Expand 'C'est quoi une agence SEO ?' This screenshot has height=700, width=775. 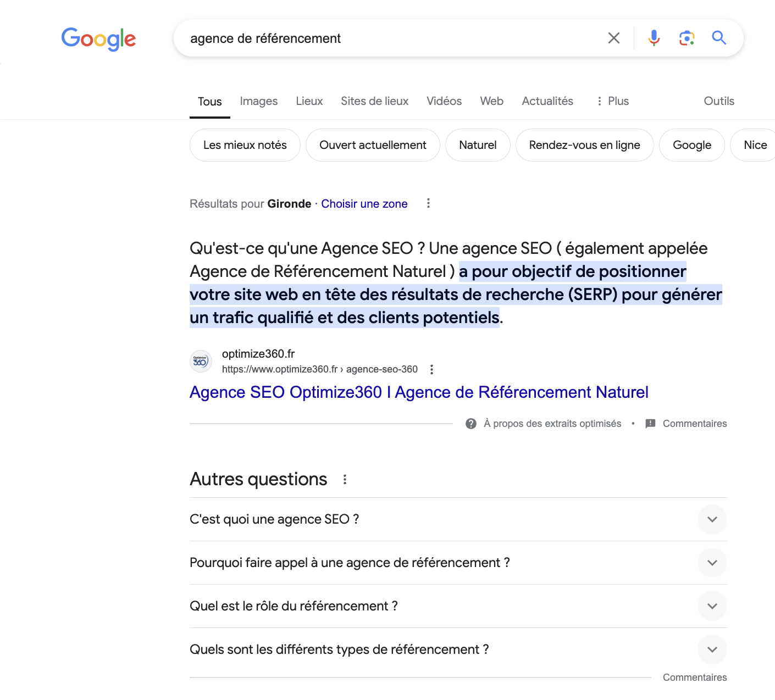[x=712, y=519]
